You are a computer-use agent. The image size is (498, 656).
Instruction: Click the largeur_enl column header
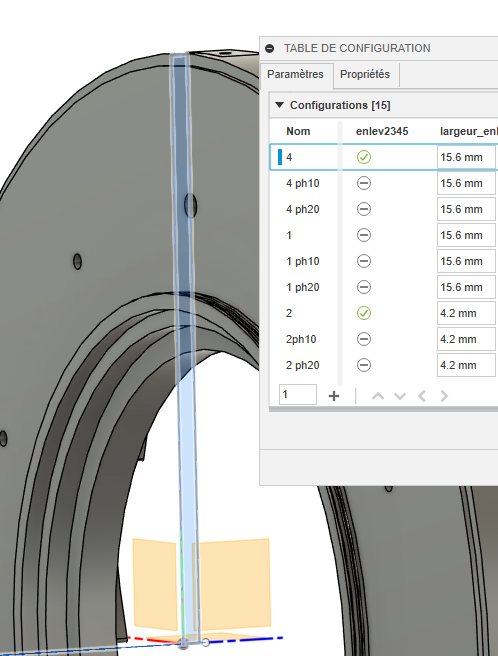[469, 131]
